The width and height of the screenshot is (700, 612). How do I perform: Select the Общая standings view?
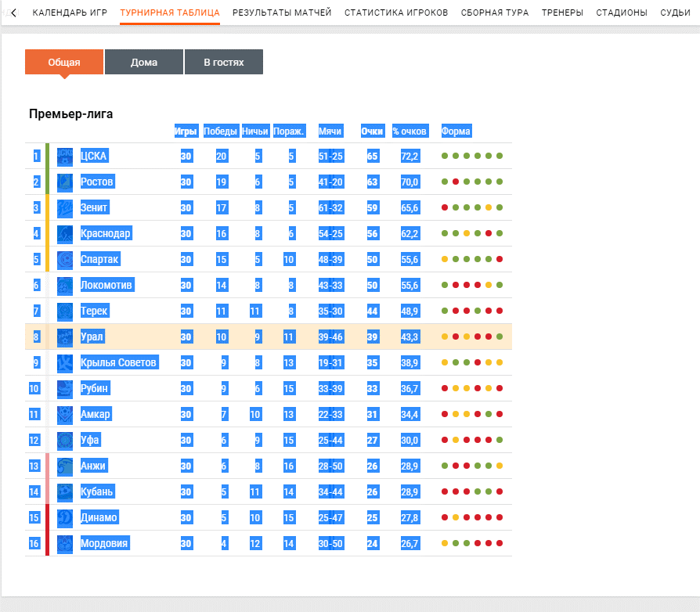(64, 63)
